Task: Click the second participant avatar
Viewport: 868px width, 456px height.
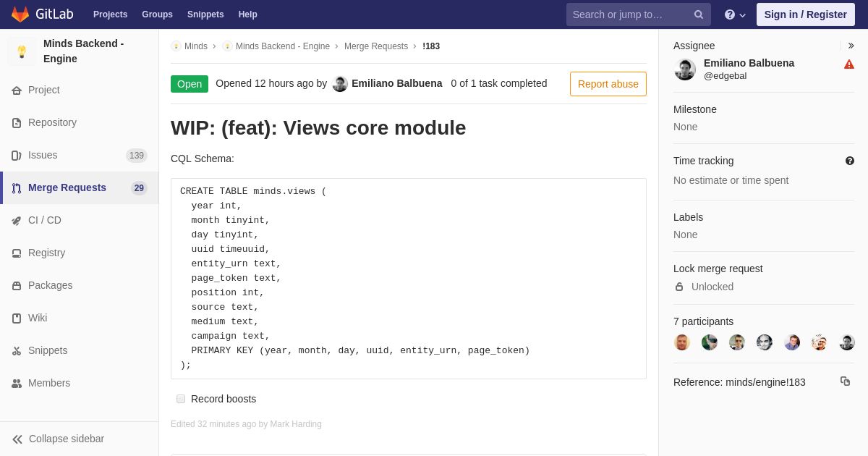Action: pyautogui.click(x=710, y=342)
